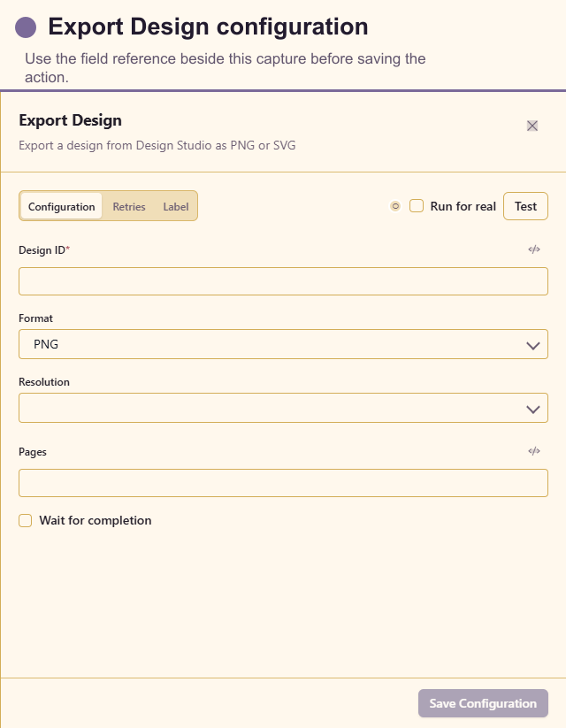Close the Export Design panel
Screen dimensions: 566x728
tap(532, 126)
